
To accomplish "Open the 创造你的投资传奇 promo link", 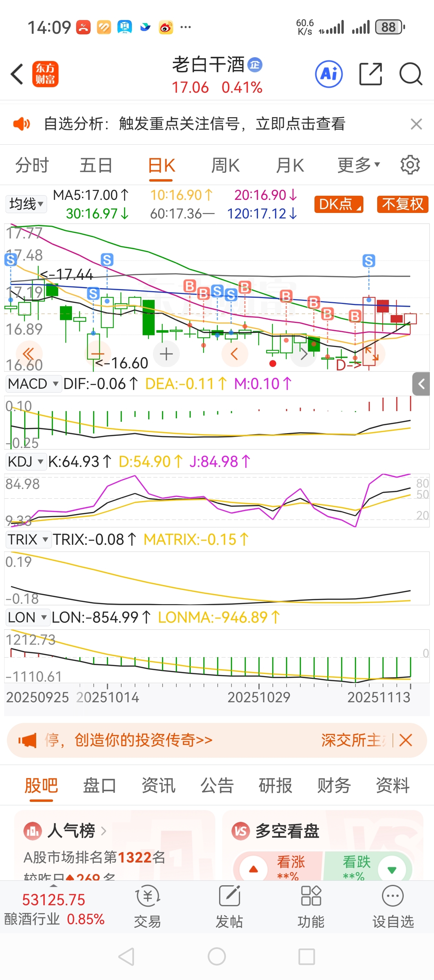I will pos(143,740).
